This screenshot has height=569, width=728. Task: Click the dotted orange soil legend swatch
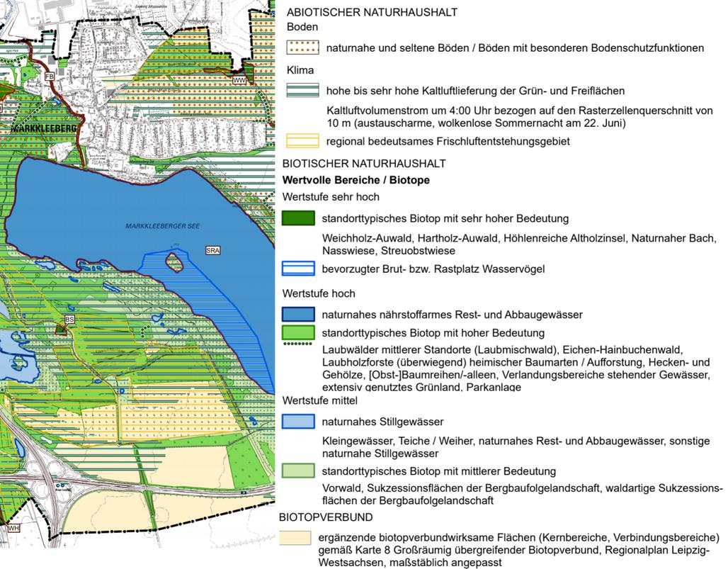(x=302, y=47)
